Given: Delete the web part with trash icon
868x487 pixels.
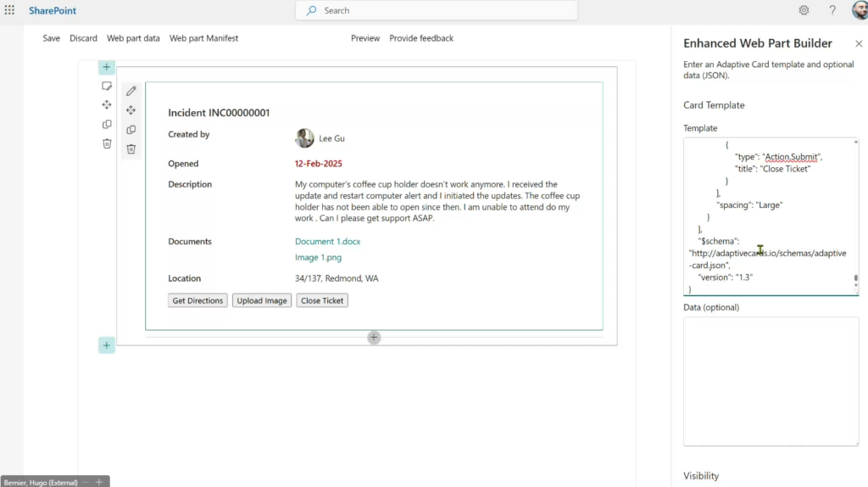Looking at the screenshot, I should click(131, 149).
